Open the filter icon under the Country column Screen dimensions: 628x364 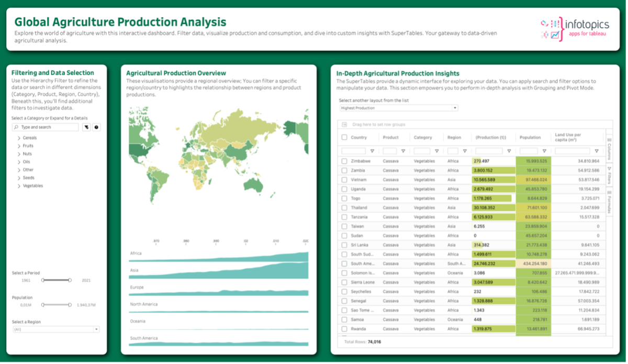point(372,151)
